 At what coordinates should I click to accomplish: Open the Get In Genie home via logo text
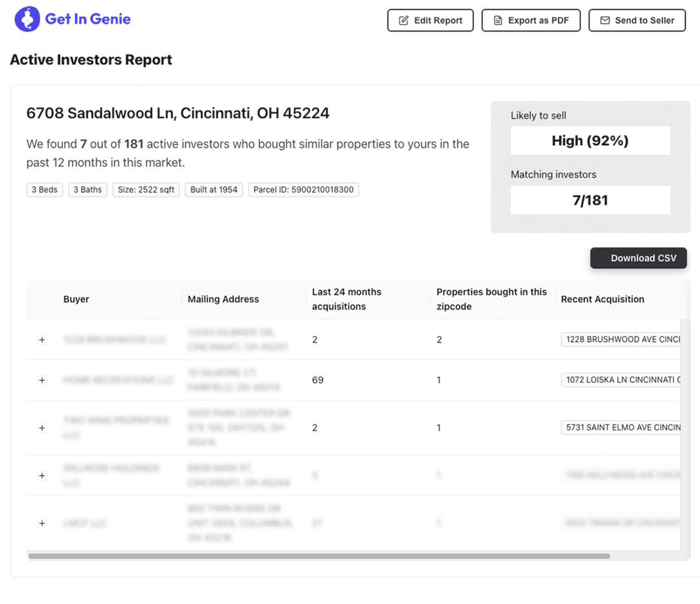[x=86, y=19]
